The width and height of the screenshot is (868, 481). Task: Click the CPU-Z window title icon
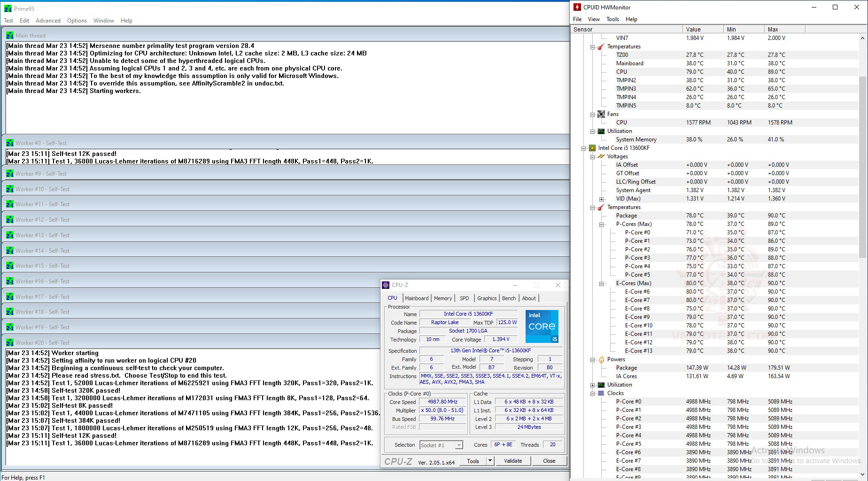pos(386,285)
